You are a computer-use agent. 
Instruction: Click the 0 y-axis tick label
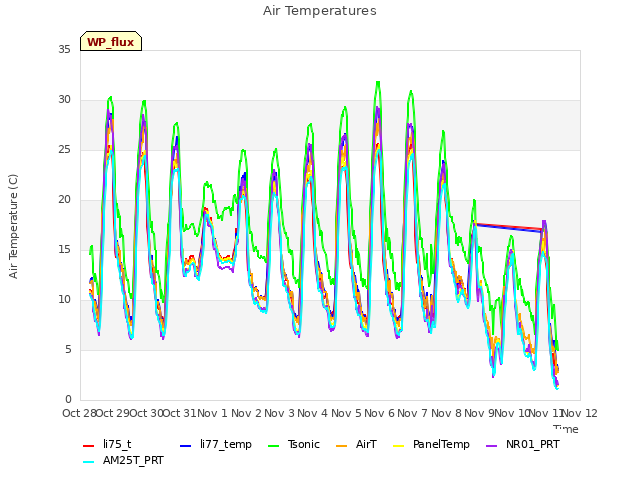68,400
